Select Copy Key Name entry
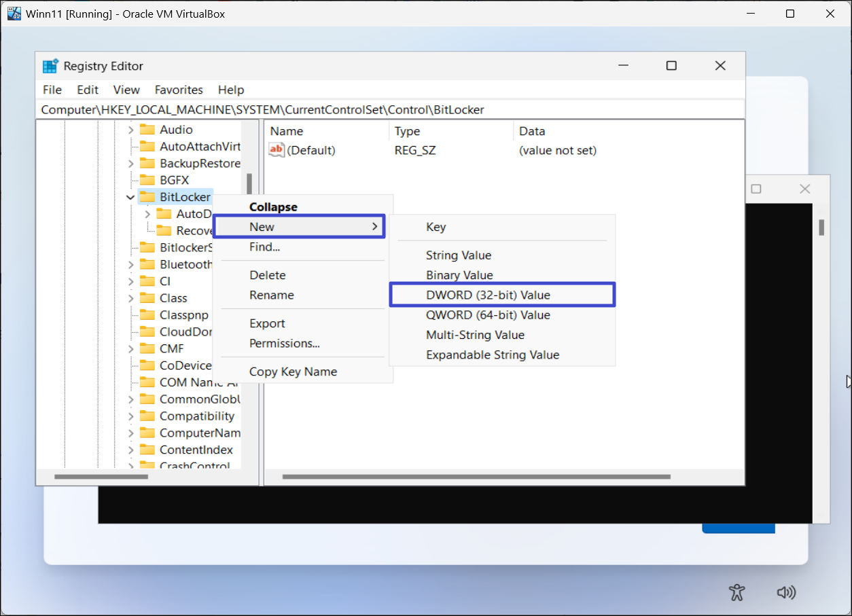 click(x=293, y=372)
